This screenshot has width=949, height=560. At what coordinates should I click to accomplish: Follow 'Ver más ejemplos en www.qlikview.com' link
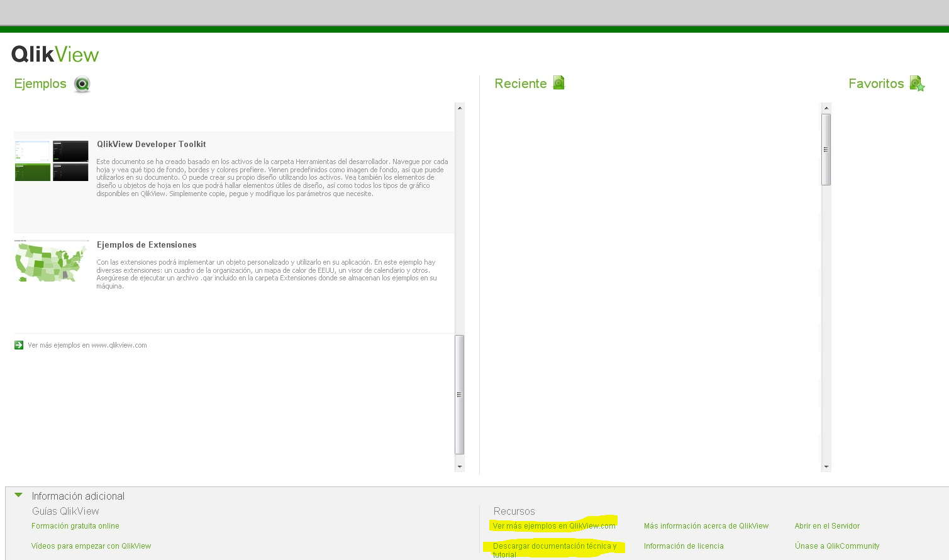pos(87,345)
